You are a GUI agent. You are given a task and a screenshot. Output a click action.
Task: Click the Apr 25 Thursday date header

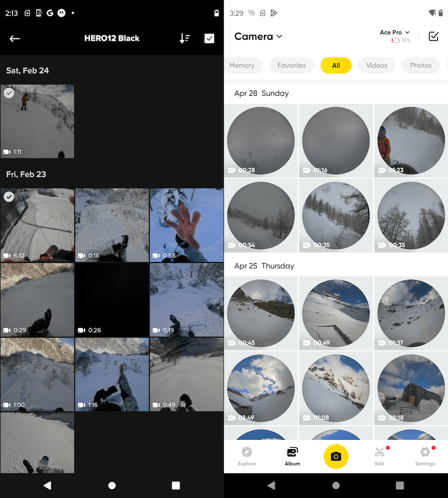(x=264, y=266)
